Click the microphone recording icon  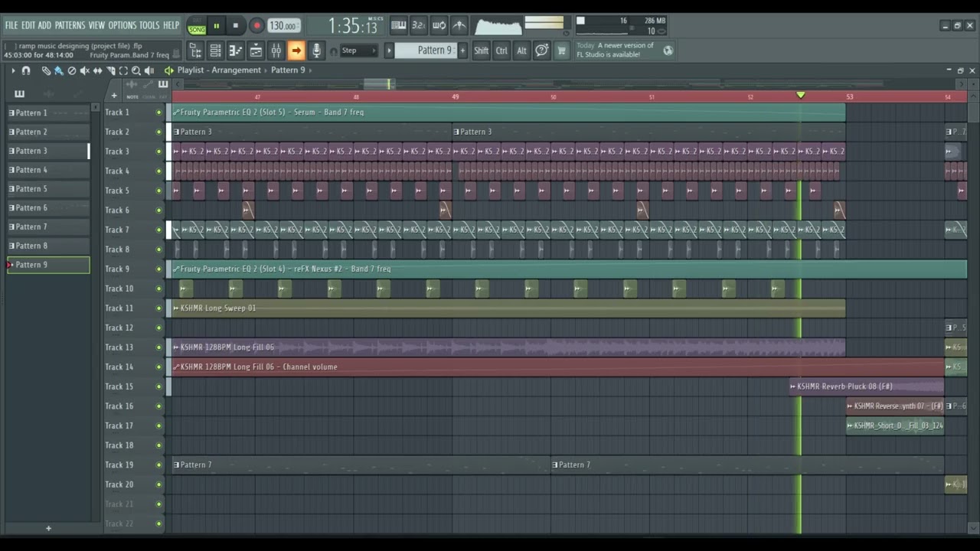(x=316, y=51)
